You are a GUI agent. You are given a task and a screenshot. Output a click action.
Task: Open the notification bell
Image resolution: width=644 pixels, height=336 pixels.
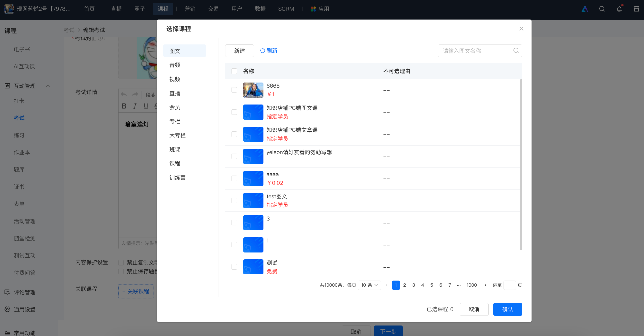619,9
